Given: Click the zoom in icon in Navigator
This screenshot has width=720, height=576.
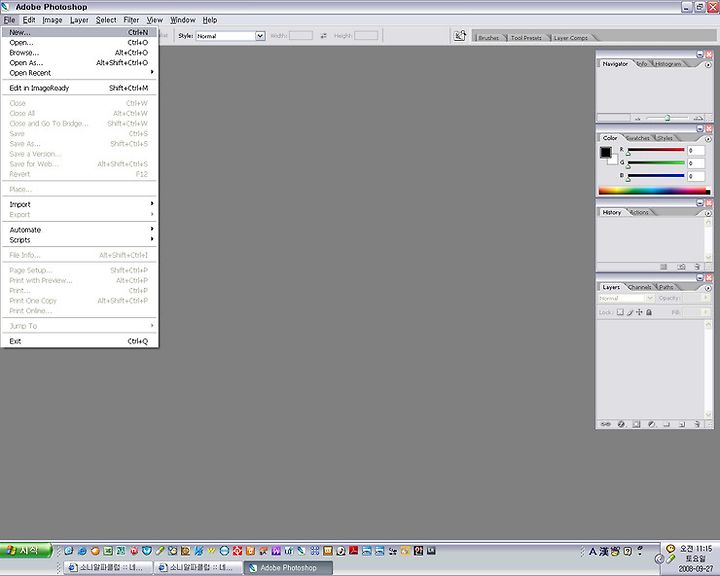Looking at the screenshot, I should (698, 118).
